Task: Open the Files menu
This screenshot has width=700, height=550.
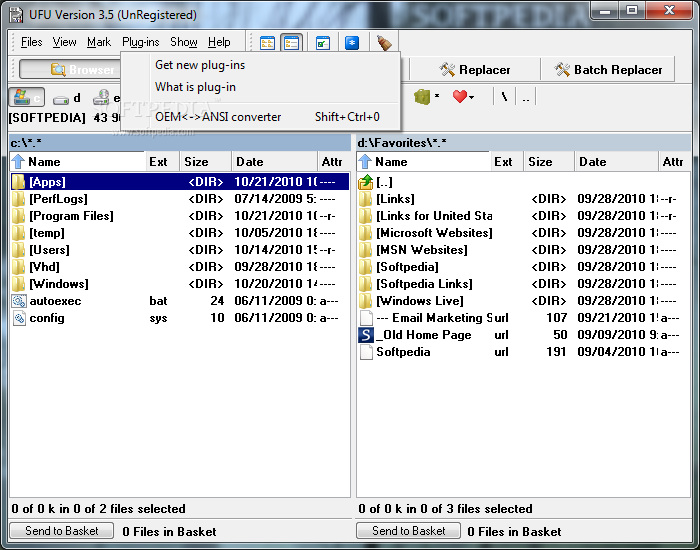Action: [31, 42]
